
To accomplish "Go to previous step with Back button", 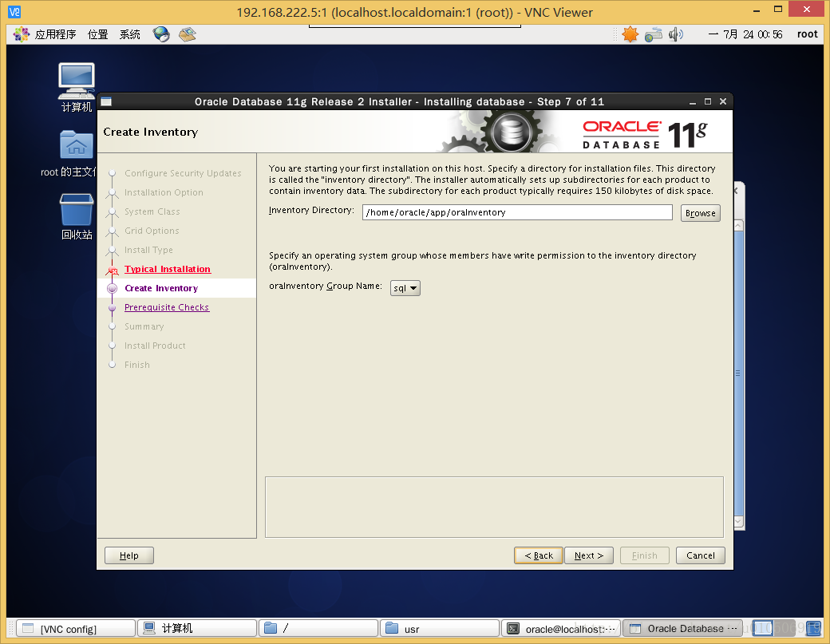I will (539, 555).
